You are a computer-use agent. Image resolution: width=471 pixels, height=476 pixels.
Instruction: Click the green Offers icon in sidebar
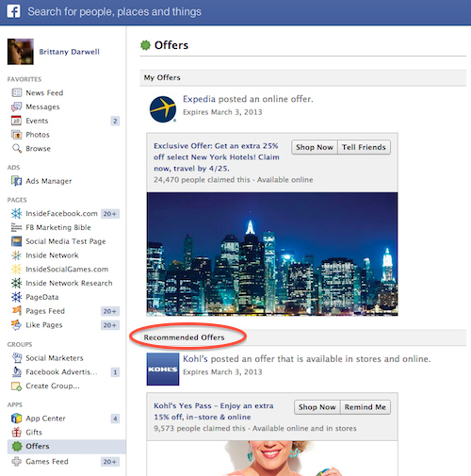(x=17, y=446)
